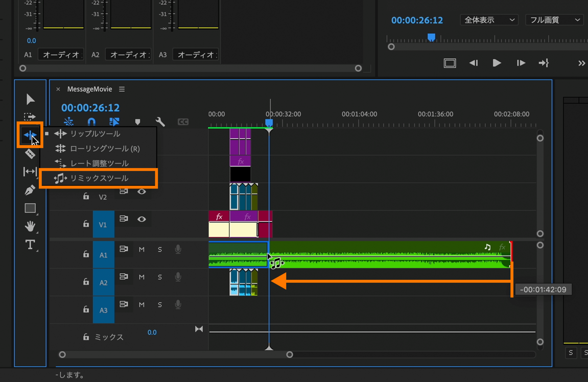The image size is (588, 382).
Task: Select the Track Select Forward tool
Action: (30, 116)
